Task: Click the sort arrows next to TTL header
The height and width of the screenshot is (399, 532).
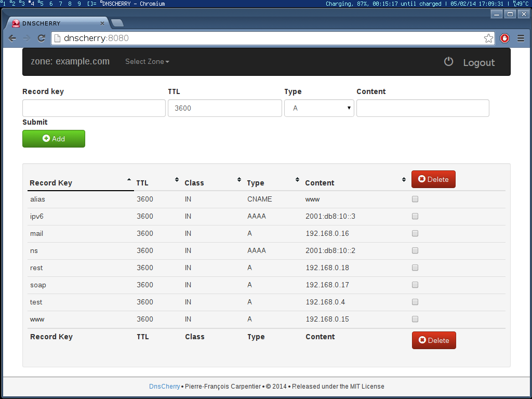Action: [x=176, y=179]
